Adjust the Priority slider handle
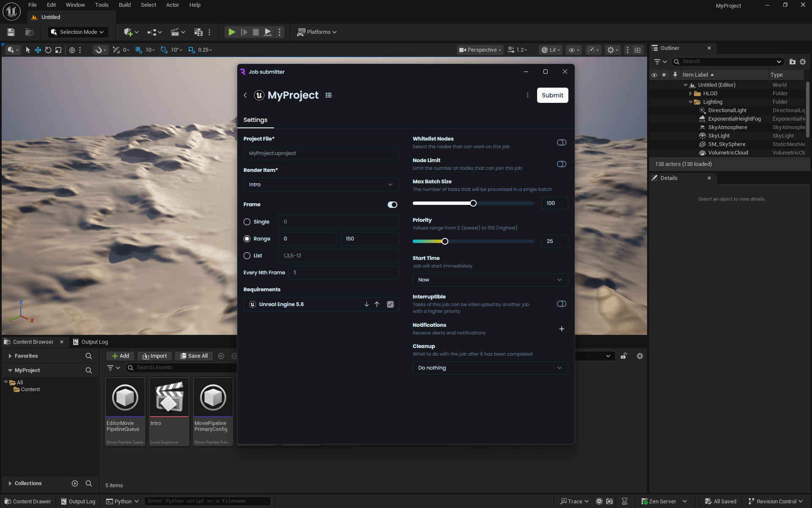This screenshot has height=508, width=812. tap(445, 241)
